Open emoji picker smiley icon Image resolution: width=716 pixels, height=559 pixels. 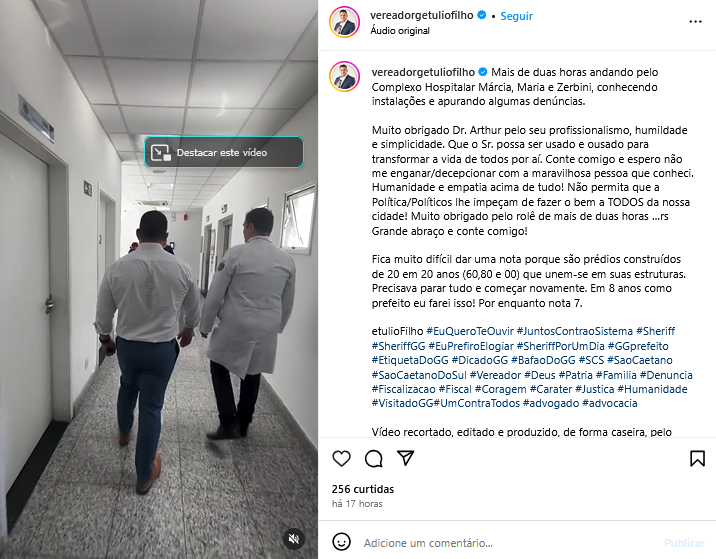tap(342, 542)
